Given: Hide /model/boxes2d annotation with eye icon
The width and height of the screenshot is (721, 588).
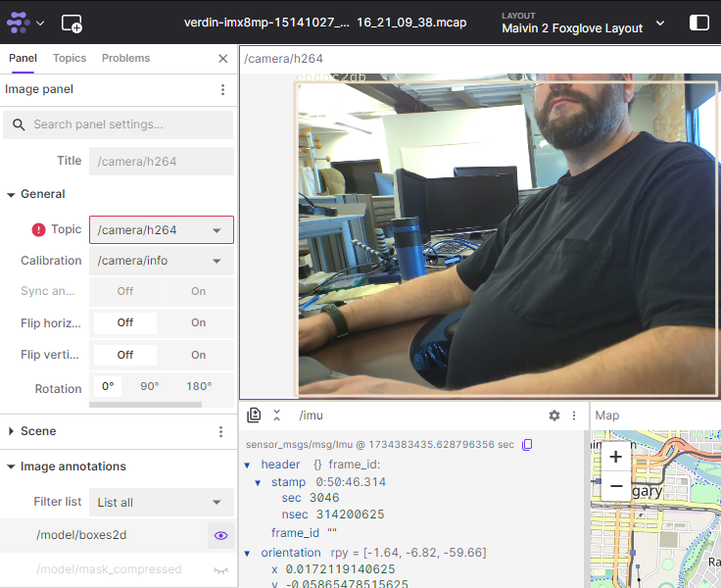Looking at the screenshot, I should [x=220, y=535].
